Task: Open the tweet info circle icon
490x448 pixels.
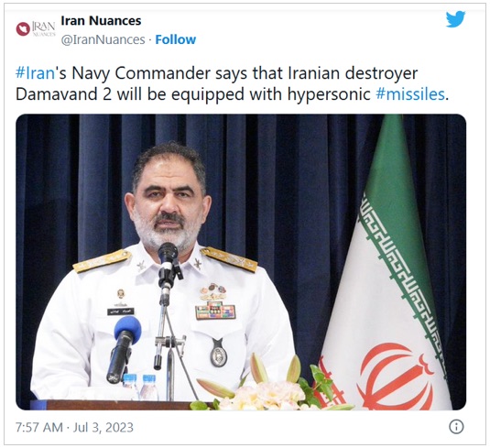Action: click(x=456, y=427)
